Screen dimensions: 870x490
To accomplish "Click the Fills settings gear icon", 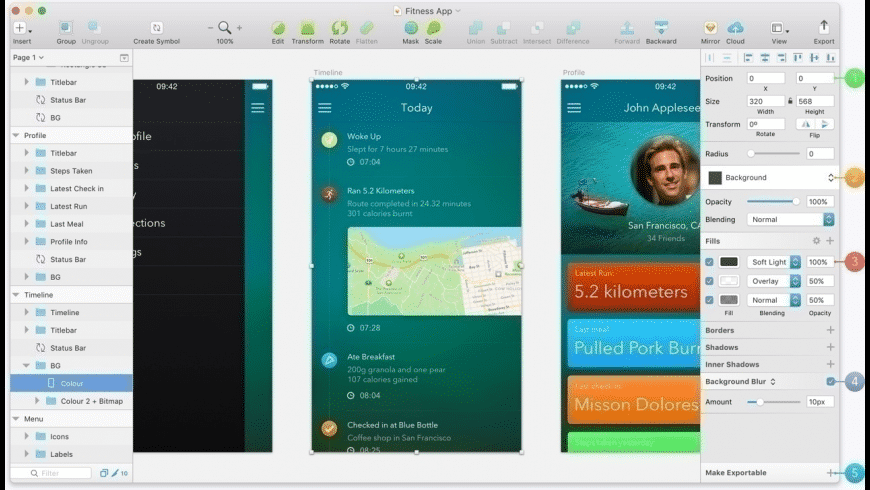I will 816,241.
